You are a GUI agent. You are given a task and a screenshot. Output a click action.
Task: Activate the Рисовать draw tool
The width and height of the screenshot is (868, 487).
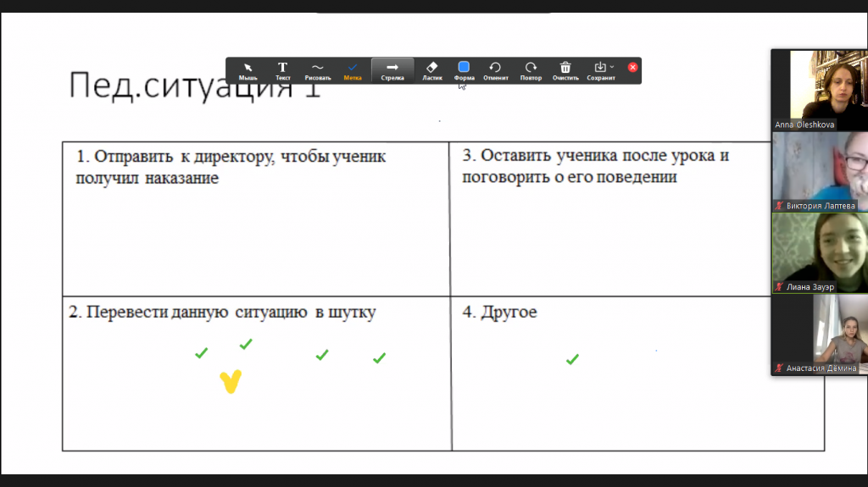(x=317, y=70)
